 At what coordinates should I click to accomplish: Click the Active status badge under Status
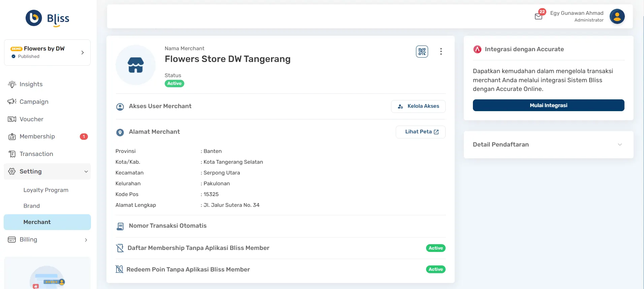point(174,84)
